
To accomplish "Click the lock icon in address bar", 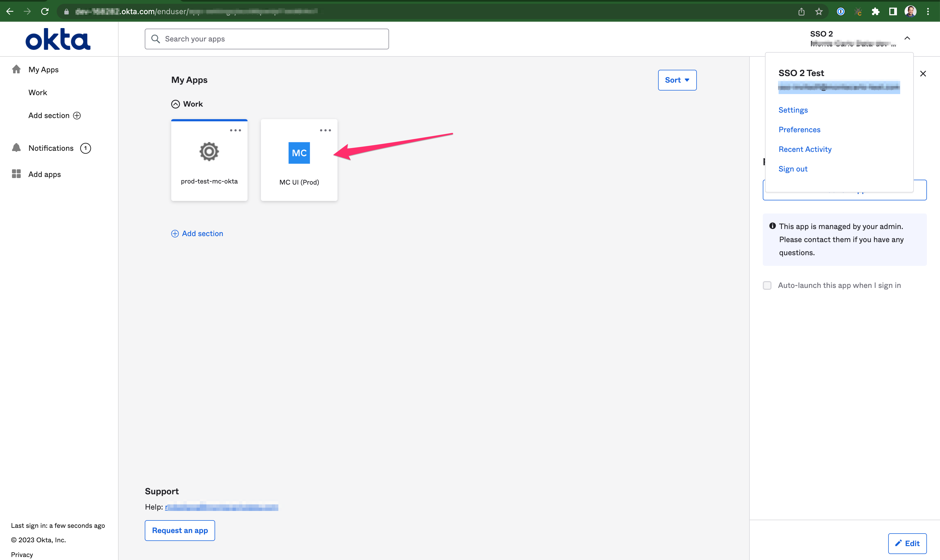I will (x=67, y=12).
